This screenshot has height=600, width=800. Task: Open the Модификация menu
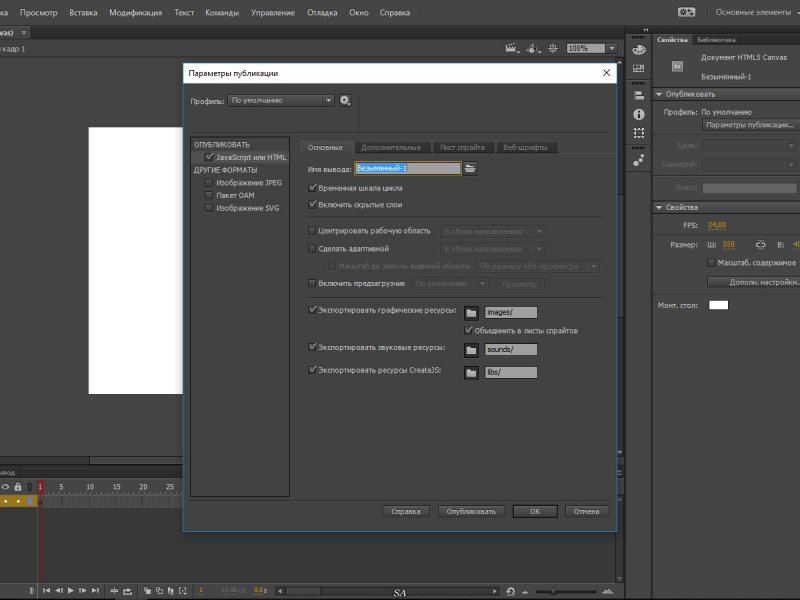(136, 12)
